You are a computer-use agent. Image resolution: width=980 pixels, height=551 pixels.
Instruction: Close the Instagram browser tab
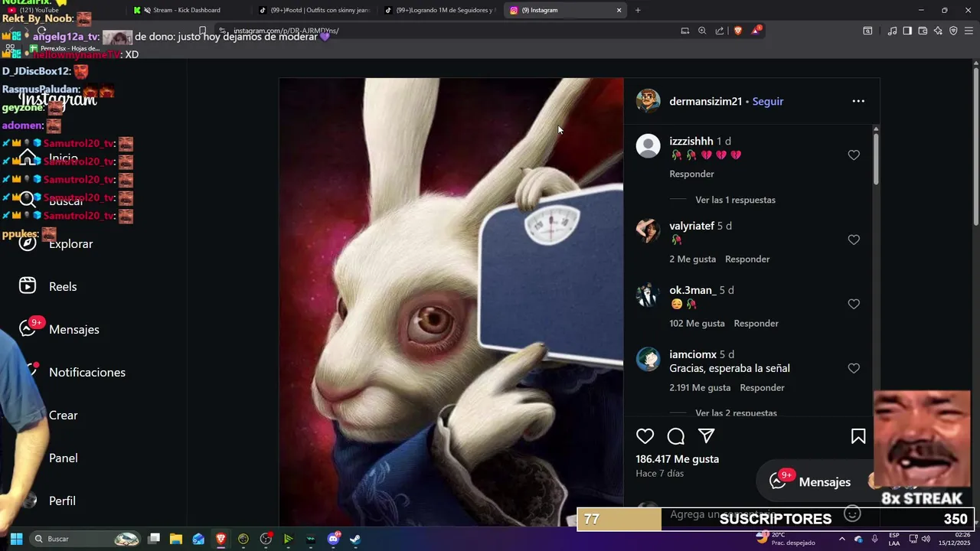point(619,10)
